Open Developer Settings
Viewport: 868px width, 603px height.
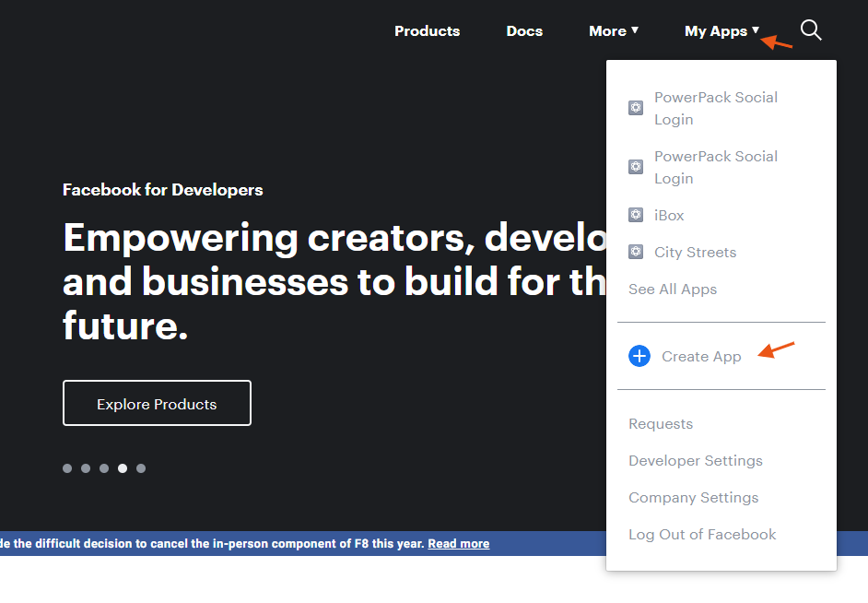696,461
